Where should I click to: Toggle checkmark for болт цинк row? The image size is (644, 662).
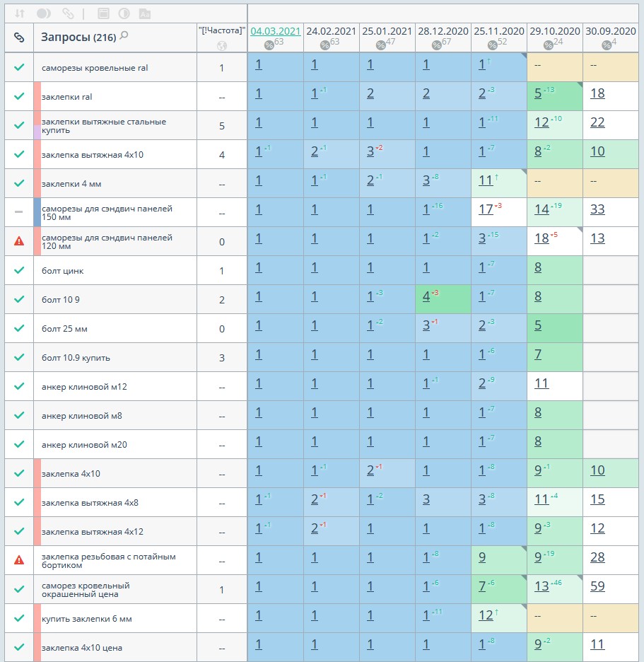19,270
